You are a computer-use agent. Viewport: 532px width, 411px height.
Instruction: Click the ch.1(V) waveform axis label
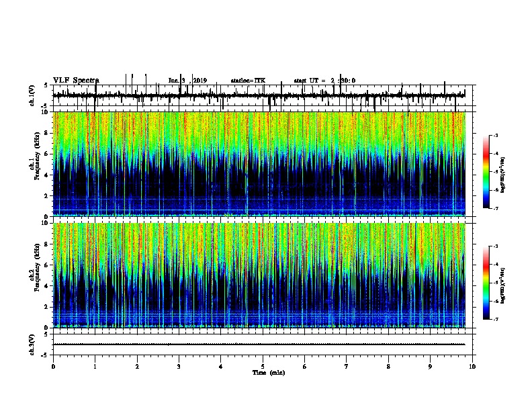tap(32, 95)
